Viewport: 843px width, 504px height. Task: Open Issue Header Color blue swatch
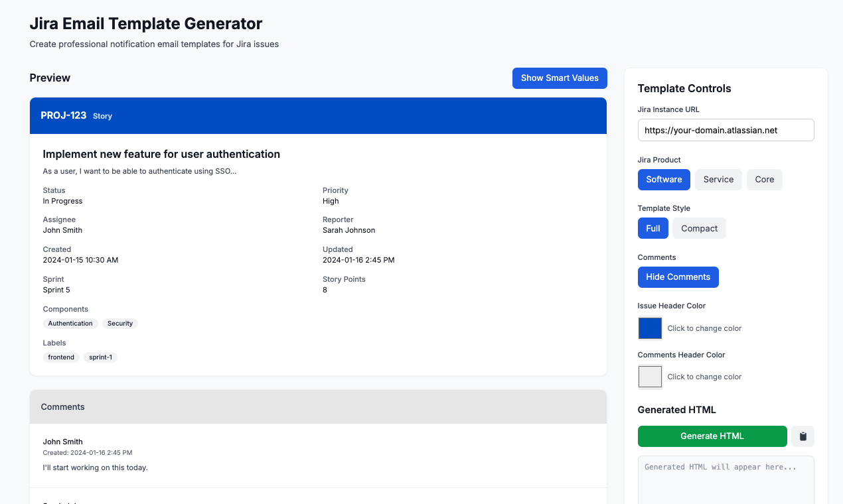650,328
